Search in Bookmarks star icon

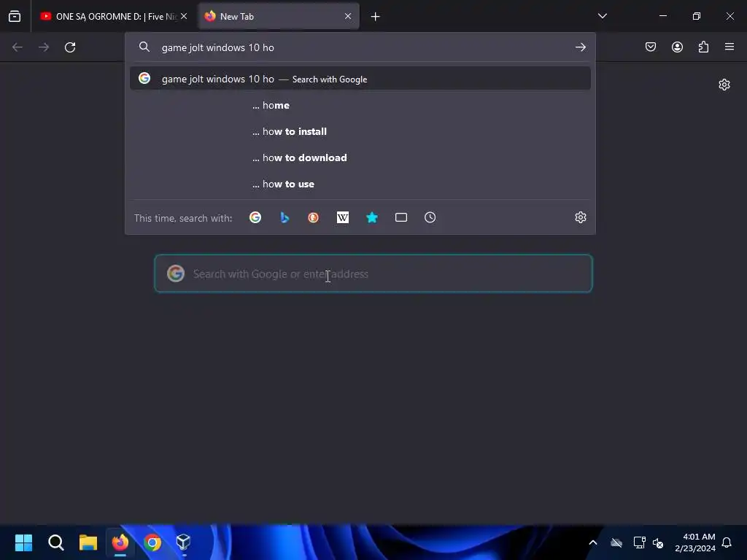[372, 217]
